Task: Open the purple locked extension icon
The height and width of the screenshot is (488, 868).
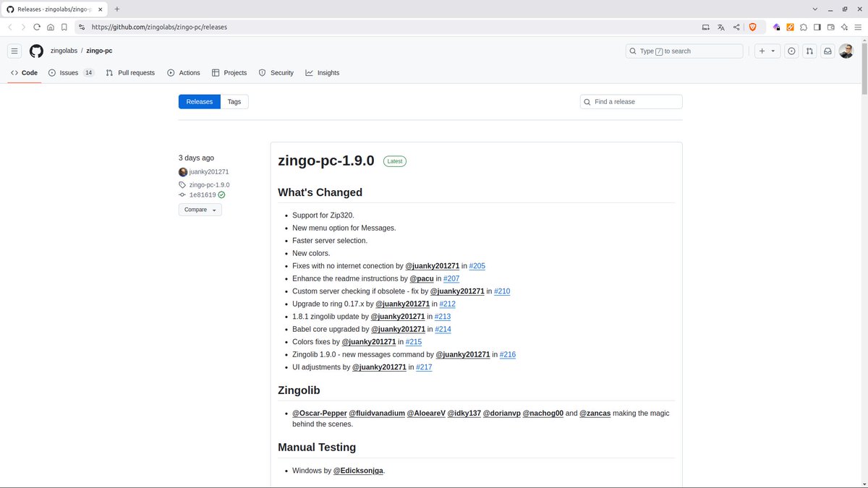Action: pos(777,27)
